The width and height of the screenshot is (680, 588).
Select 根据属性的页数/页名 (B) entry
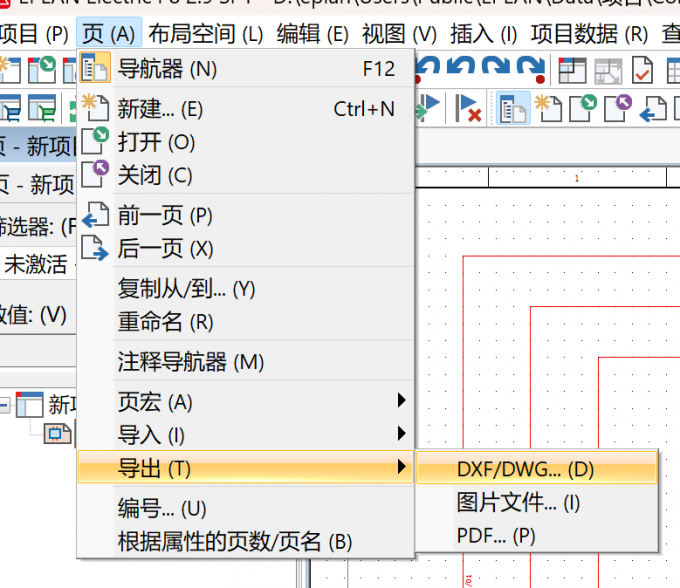(x=245, y=541)
